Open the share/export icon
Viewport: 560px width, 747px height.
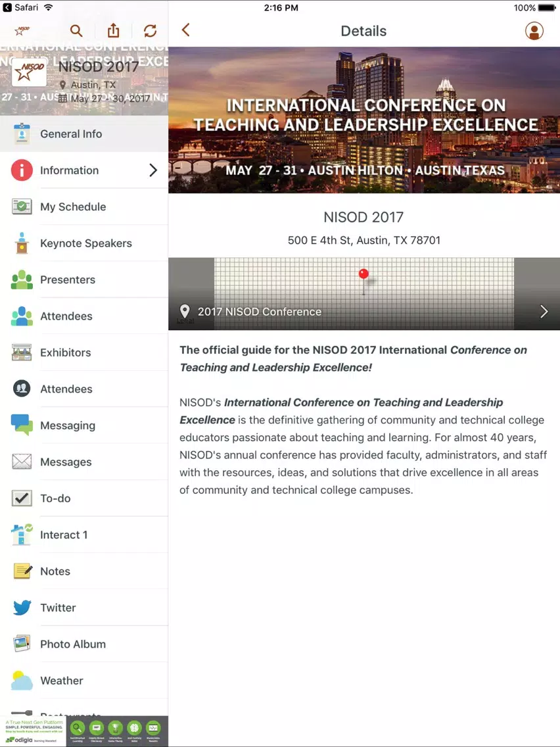coord(113,30)
